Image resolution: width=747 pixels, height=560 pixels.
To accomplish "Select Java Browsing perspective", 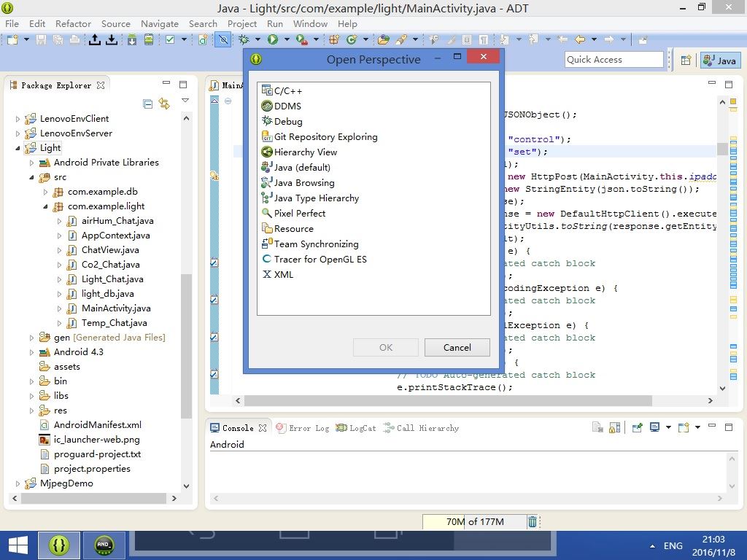I will 298,183.
